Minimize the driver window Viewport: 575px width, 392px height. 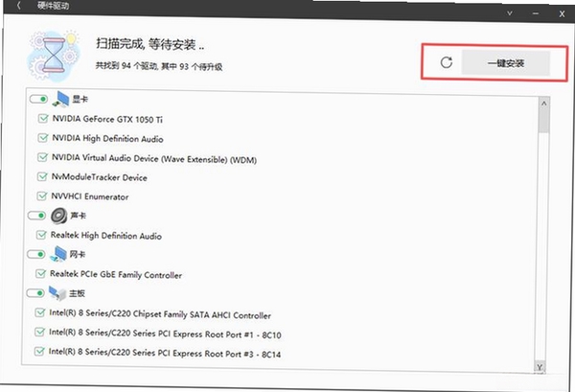click(536, 13)
